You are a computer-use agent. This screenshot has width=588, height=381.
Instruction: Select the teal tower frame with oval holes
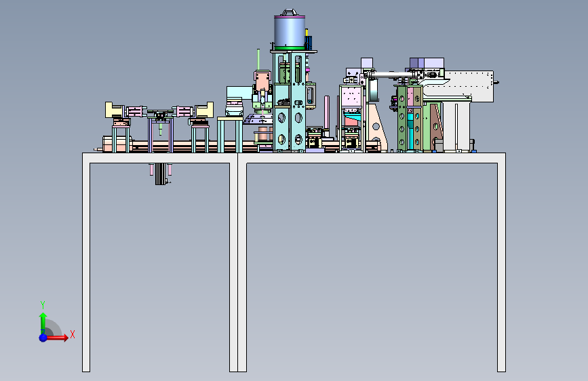[290, 101]
